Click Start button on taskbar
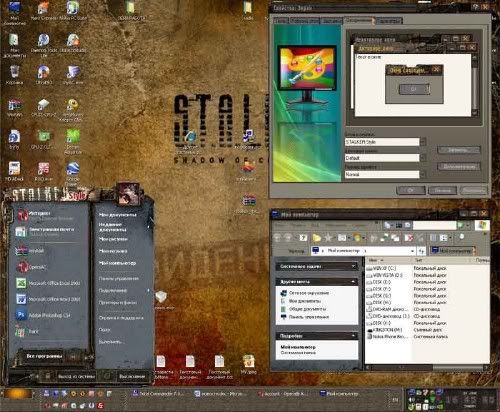 coord(17,394)
